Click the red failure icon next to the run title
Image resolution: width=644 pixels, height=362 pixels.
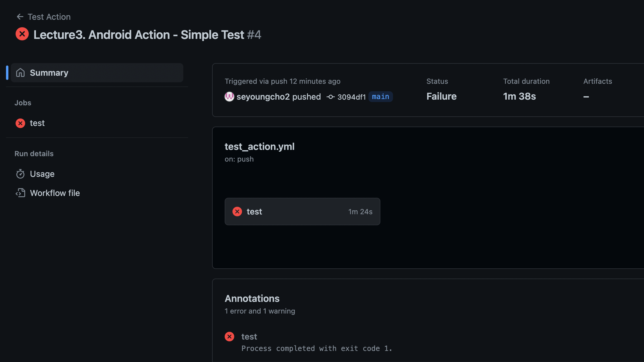coord(22,34)
